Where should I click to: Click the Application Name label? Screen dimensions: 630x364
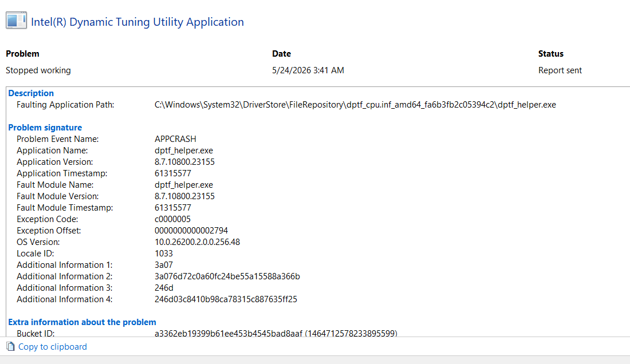[52, 151]
